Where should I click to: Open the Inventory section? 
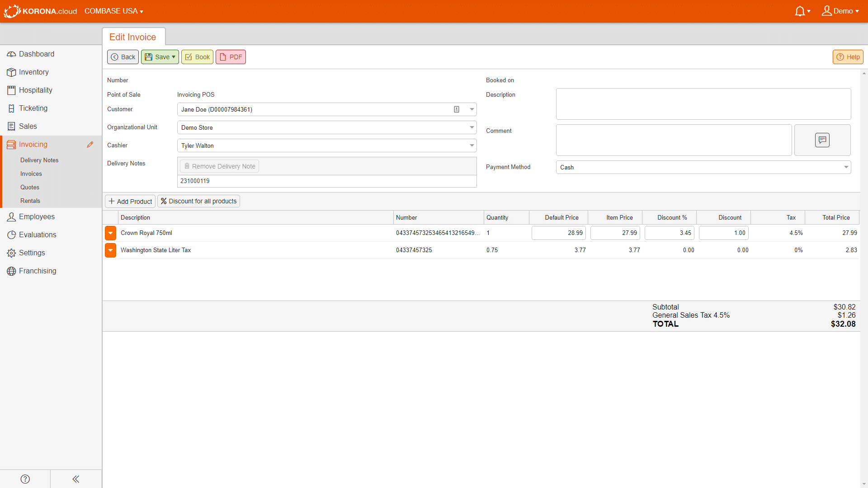point(51,72)
